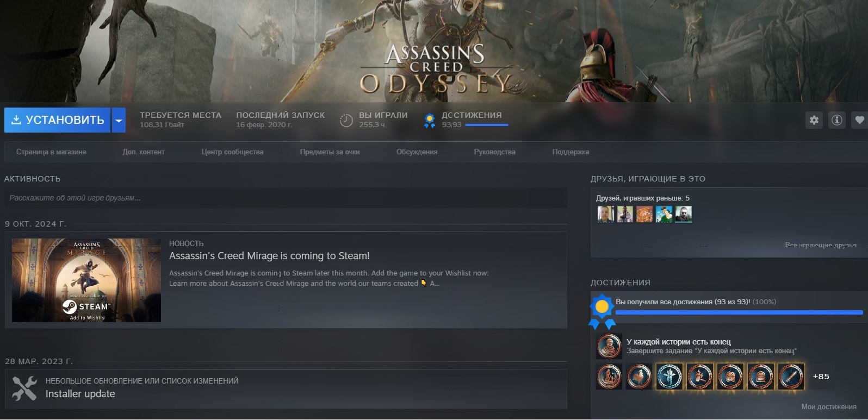Open the second friend avatar in the friends list

(625, 214)
